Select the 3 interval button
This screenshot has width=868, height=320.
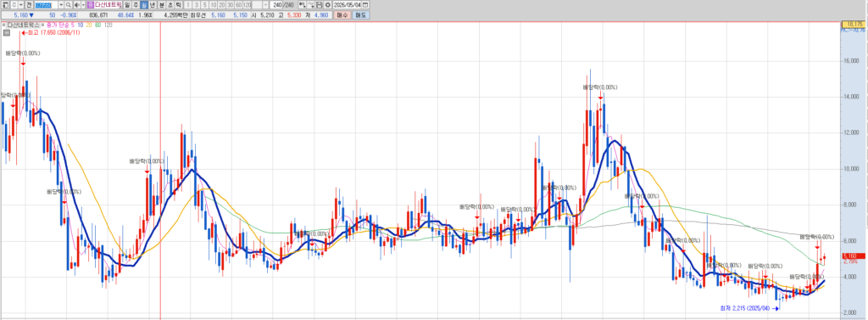pos(196,5)
